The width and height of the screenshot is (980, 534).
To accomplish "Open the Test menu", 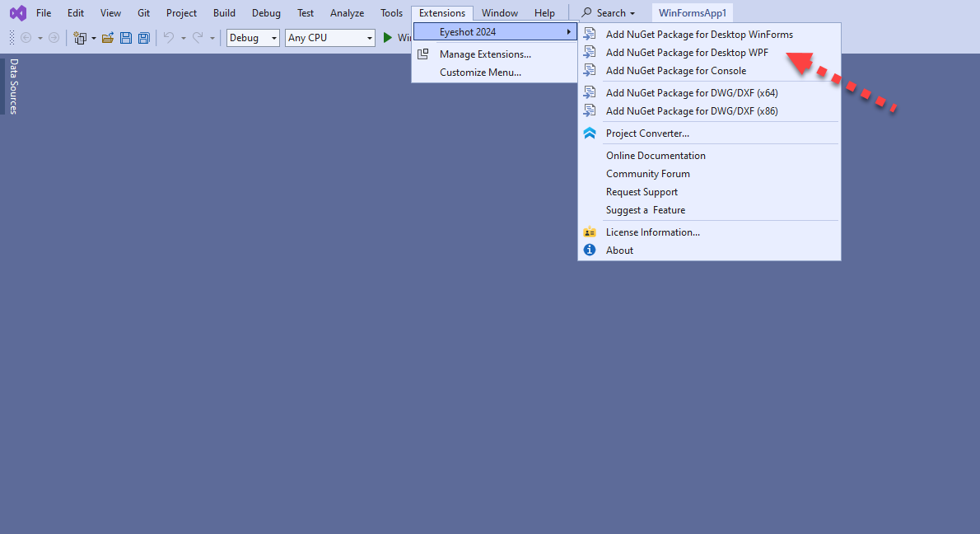I will tap(306, 12).
